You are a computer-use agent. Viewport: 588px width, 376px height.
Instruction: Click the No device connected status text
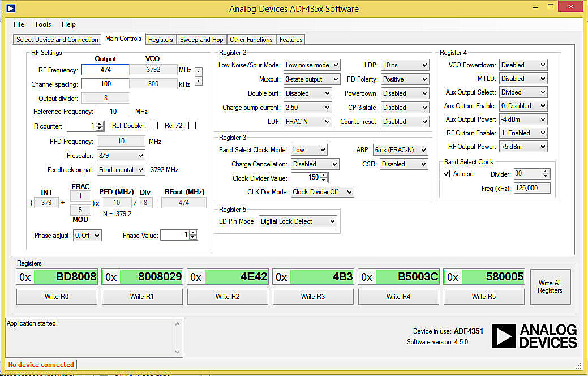(41, 364)
